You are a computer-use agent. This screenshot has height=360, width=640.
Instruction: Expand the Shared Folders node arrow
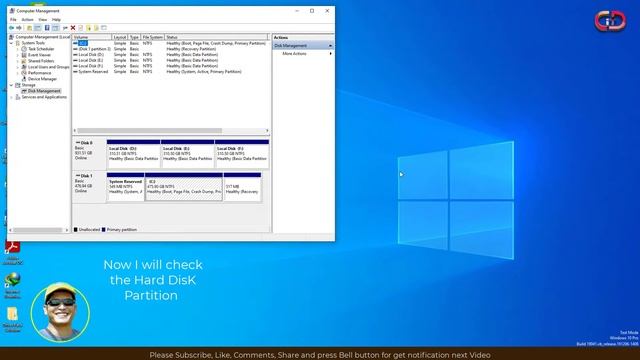click(18, 61)
